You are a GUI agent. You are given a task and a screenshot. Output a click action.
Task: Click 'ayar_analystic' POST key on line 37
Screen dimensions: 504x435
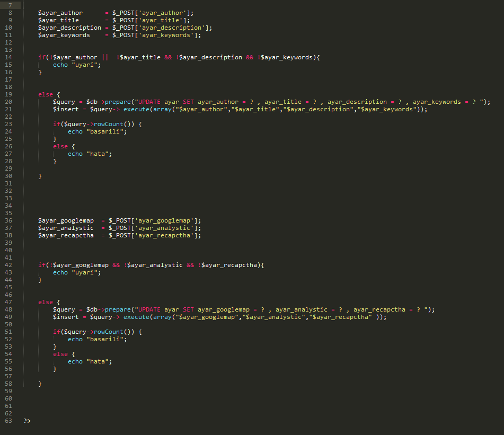(x=164, y=228)
